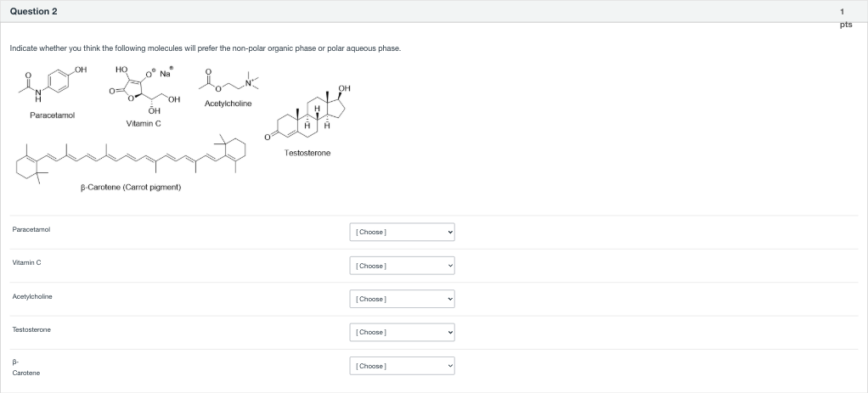
Task: Click the 'β-Carotene (Carrot pigment)' caption
Action: click(131, 187)
